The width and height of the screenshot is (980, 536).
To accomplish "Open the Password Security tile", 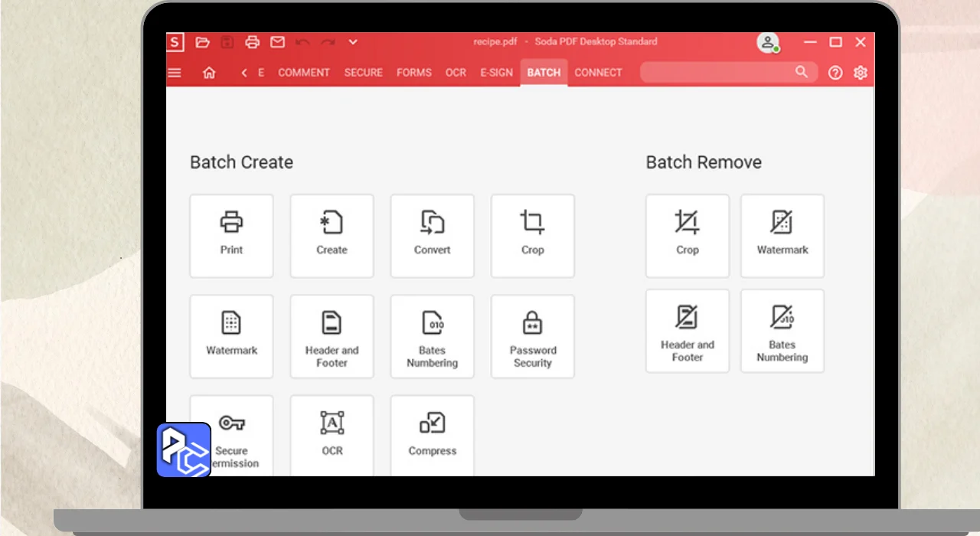I will 532,336.
